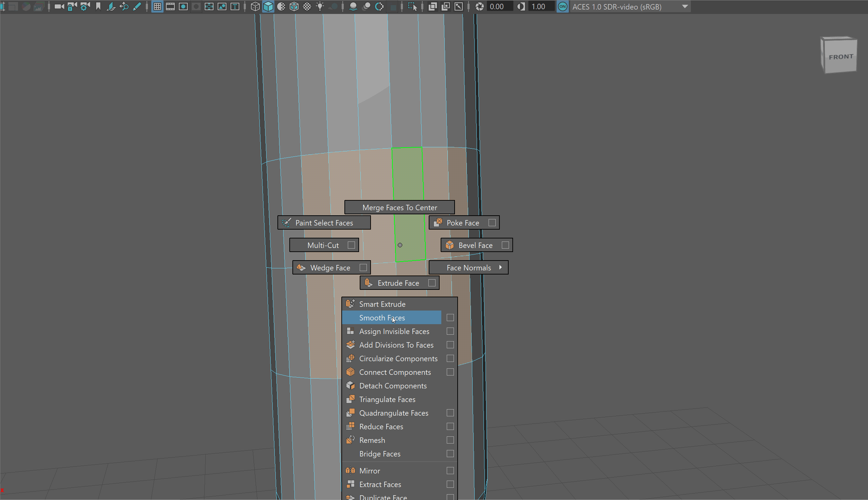Screen dimensions: 868x500
Task: Click Paint Select Faces button
Action: (x=324, y=223)
